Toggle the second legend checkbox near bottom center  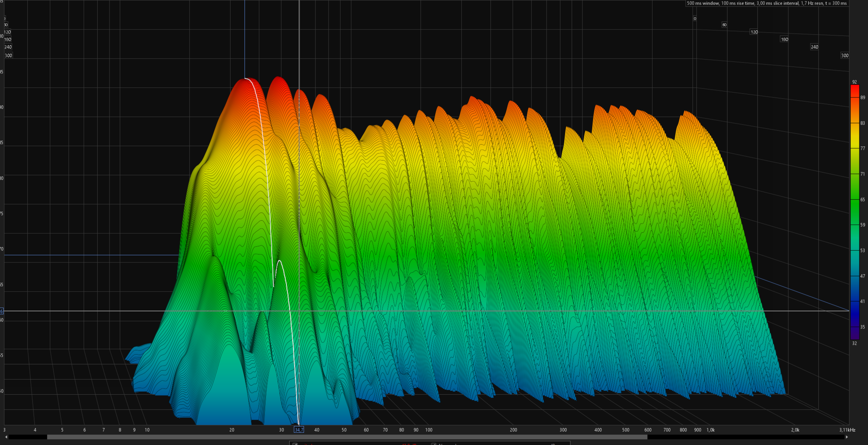coord(434,444)
